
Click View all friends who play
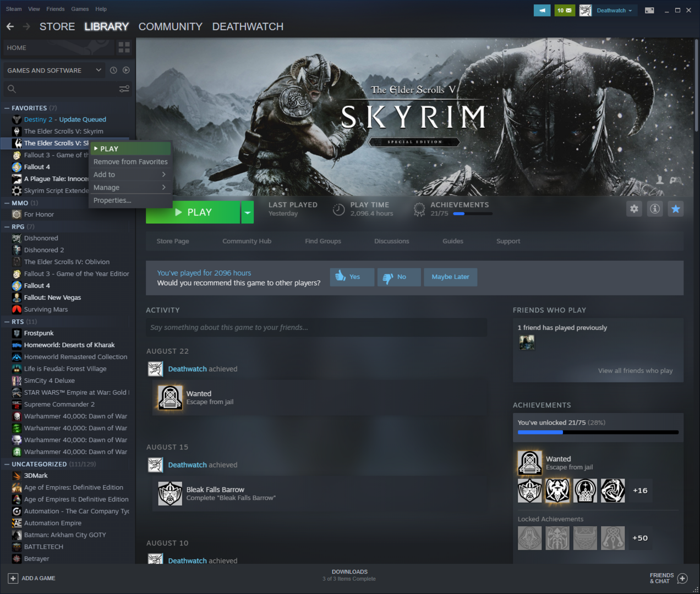[x=636, y=371]
